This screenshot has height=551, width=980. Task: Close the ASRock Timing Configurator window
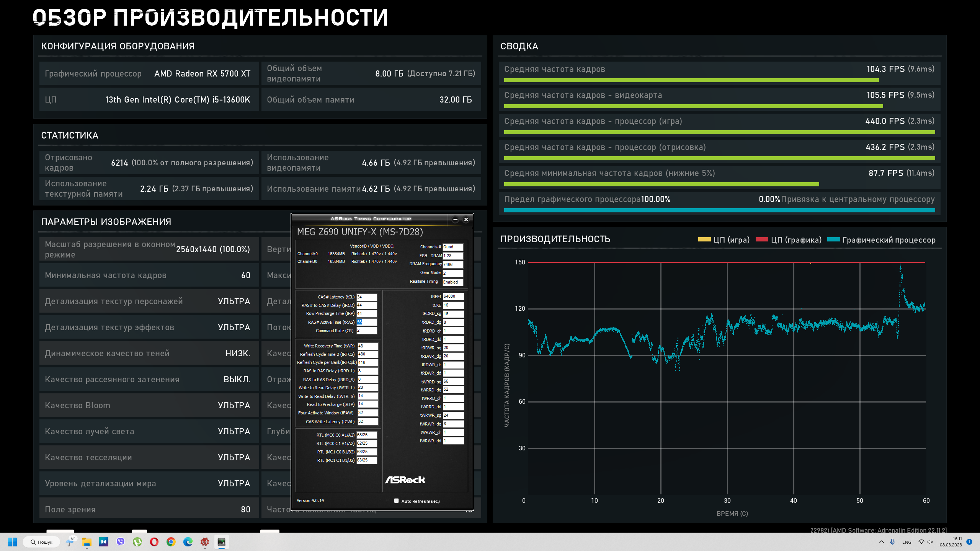tap(466, 219)
